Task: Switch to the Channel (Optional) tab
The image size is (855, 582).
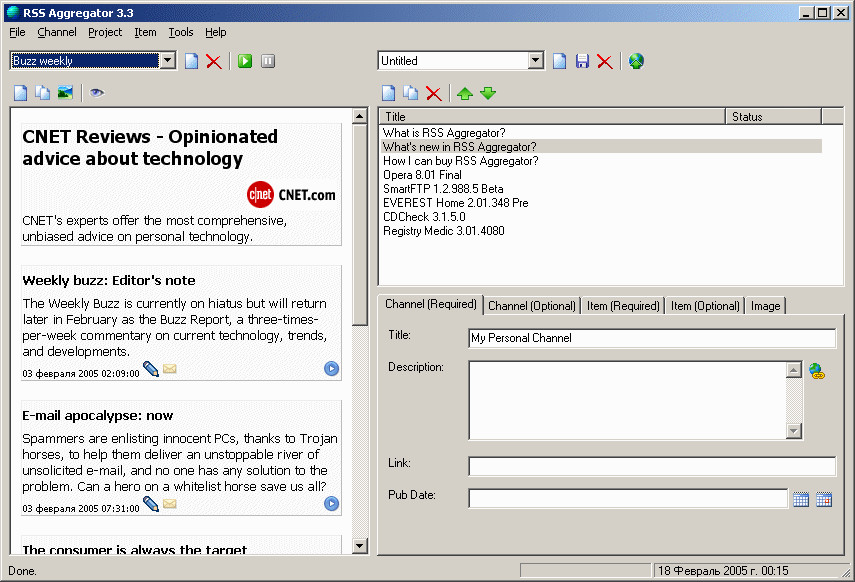Action: tap(532, 306)
